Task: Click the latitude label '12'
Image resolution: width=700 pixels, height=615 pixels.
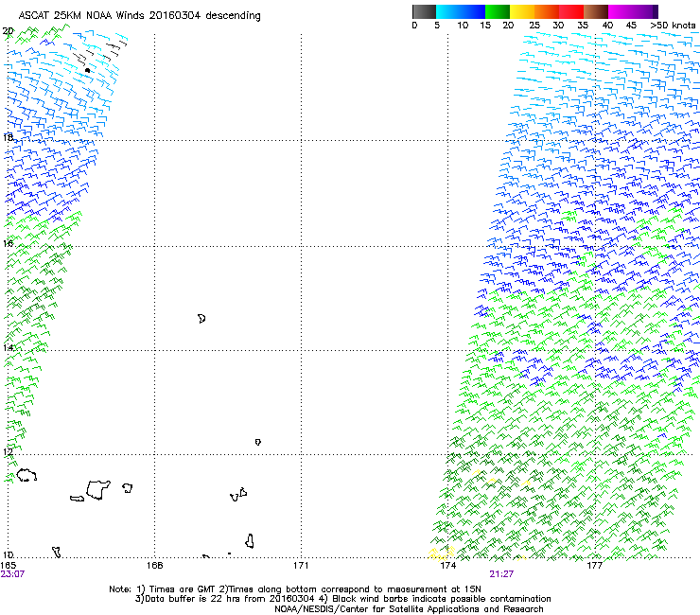Action: pos(8,451)
